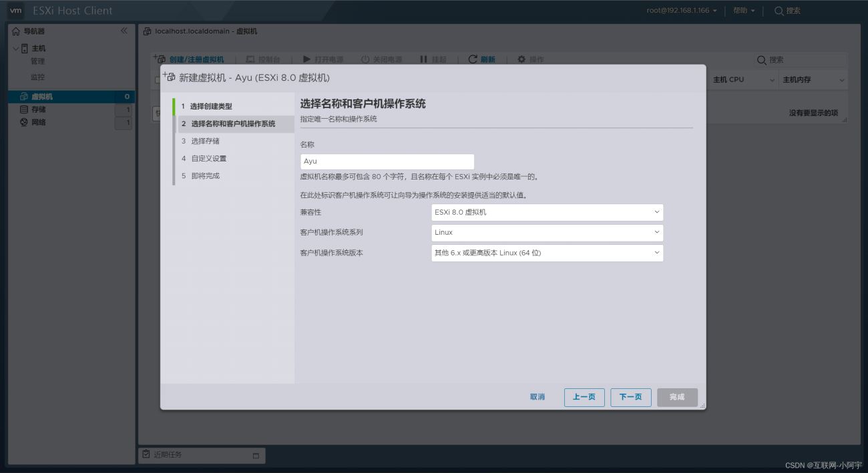The image size is (868, 473).
Task: Open the 主机内存 column dropdown arrow
Action: point(841,80)
